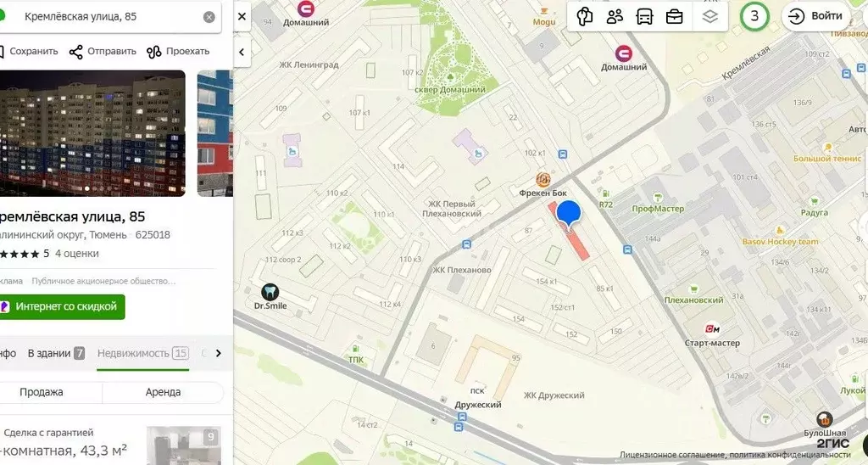Click building 154 к1 on the map
868x465 pixels.
pos(547,282)
